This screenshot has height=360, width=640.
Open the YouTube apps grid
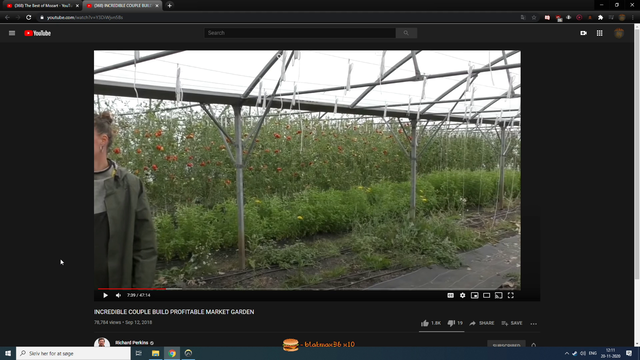pyautogui.click(x=600, y=33)
